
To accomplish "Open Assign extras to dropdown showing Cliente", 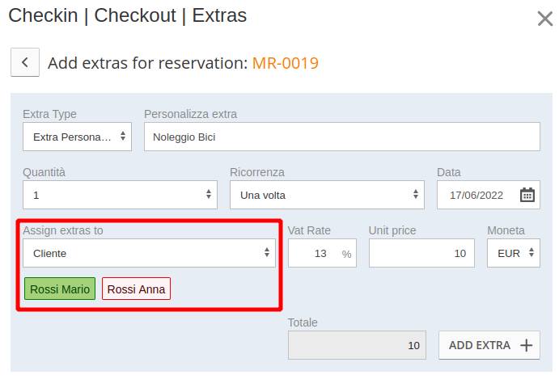I will 149,253.
